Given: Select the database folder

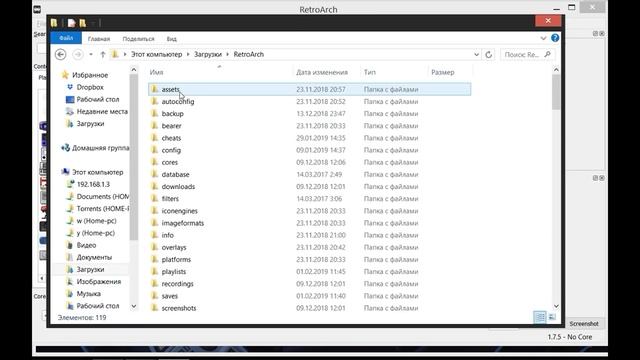Looking at the screenshot, I should click(176, 174).
